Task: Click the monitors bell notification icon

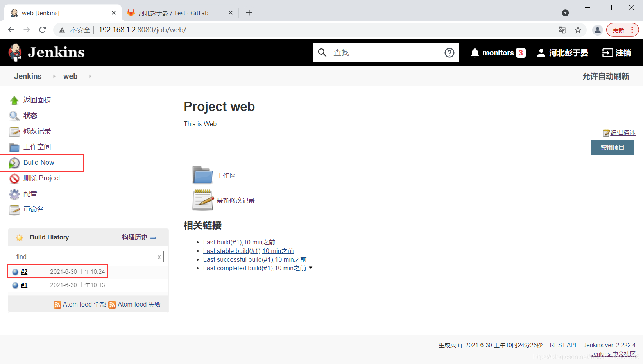Action: [x=475, y=53]
